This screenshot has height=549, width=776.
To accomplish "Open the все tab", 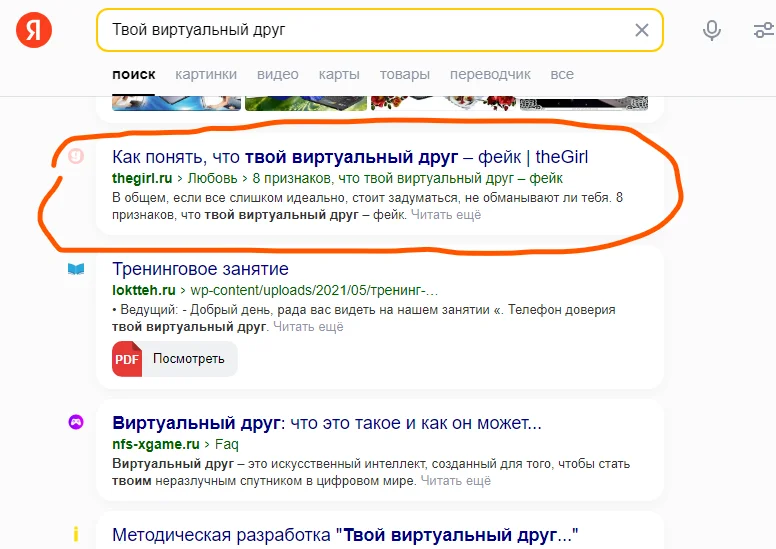I will coord(562,74).
